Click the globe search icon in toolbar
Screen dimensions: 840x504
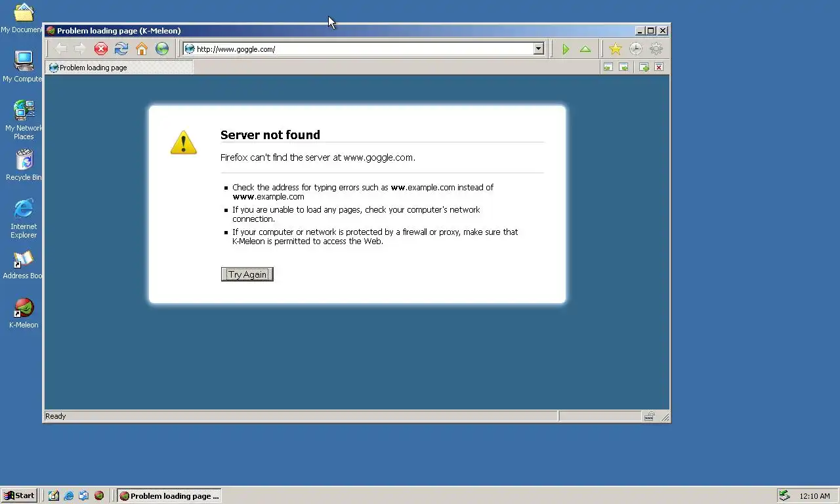point(162,49)
